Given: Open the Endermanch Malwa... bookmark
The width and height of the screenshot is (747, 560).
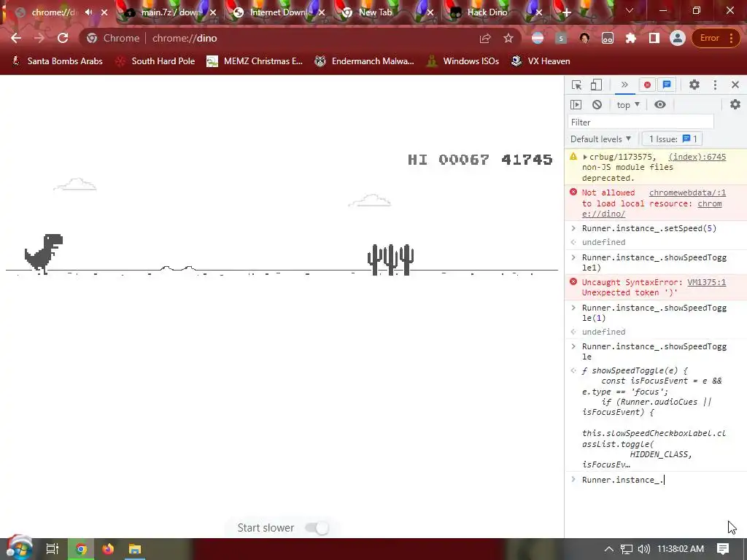Looking at the screenshot, I should pyautogui.click(x=365, y=61).
